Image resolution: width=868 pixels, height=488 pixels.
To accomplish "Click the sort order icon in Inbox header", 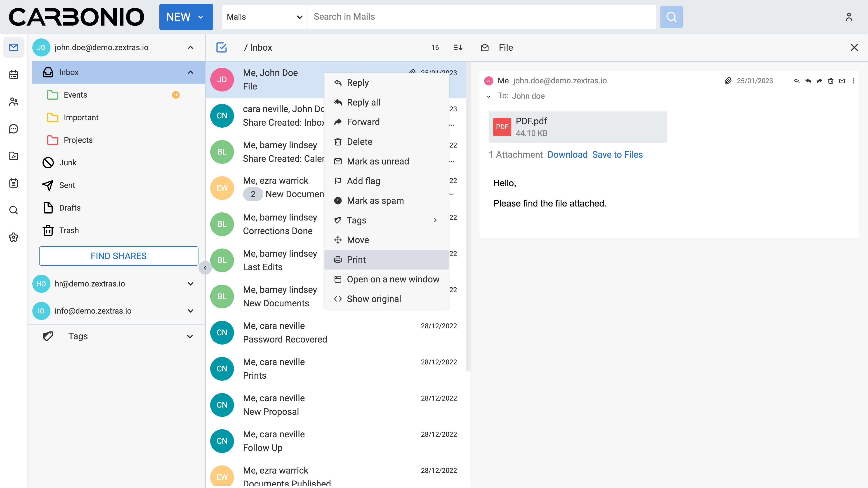I will coord(458,47).
